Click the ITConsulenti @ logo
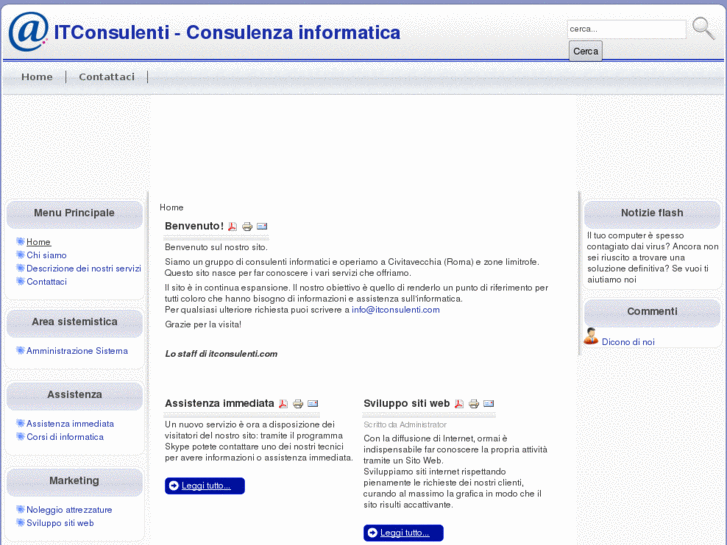 [29, 32]
